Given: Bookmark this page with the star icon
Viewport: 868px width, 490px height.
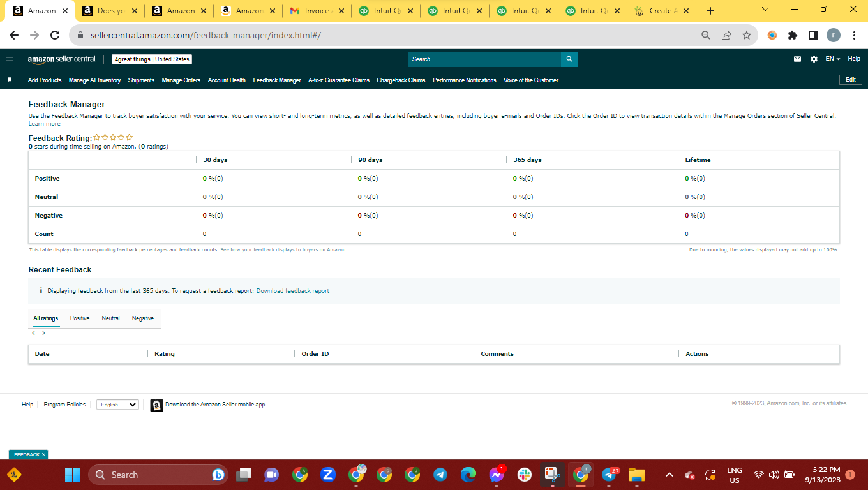Looking at the screenshot, I should click(747, 35).
